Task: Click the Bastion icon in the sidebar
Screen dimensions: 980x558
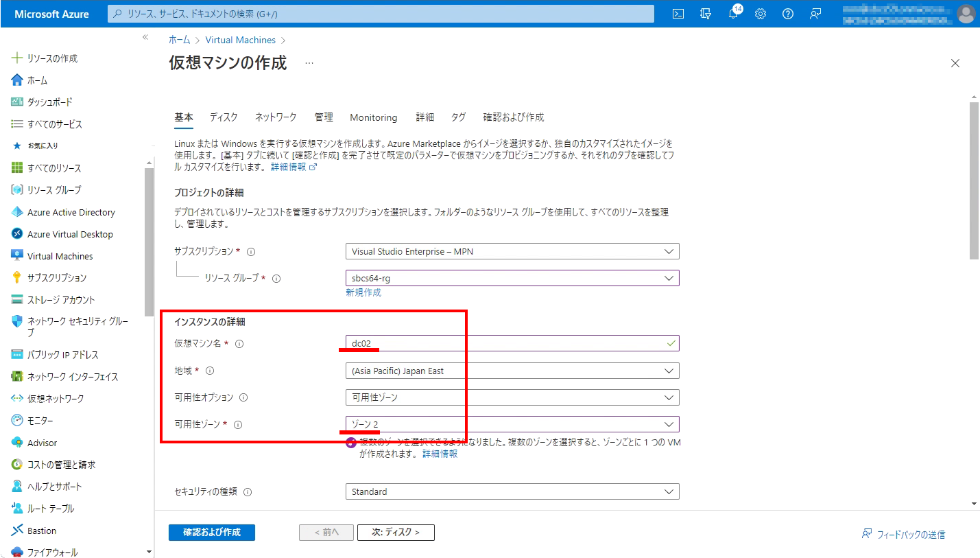Action: point(17,531)
